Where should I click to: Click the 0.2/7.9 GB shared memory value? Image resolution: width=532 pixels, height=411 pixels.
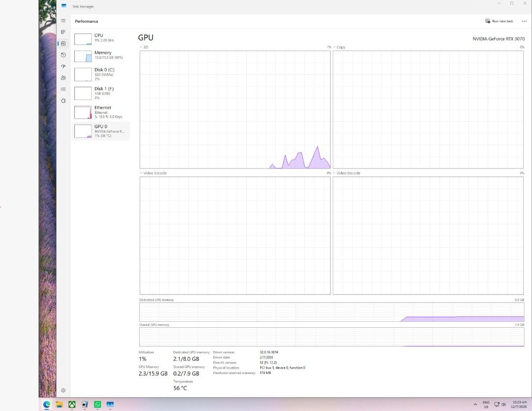[186, 374]
